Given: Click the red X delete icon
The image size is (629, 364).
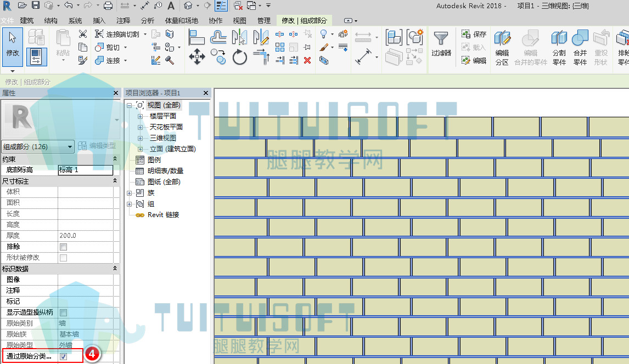Looking at the screenshot, I should point(307,60).
